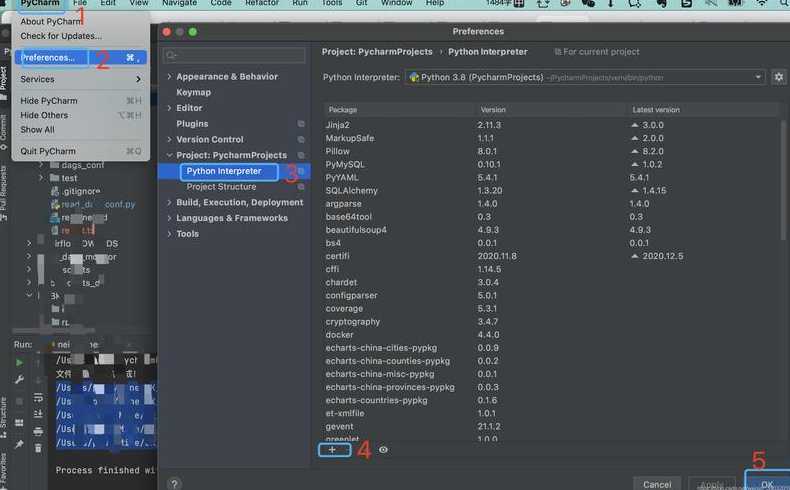Click the soft-wrap icon in Run panel
Screen dimensions: 790x490
[x=38, y=397]
